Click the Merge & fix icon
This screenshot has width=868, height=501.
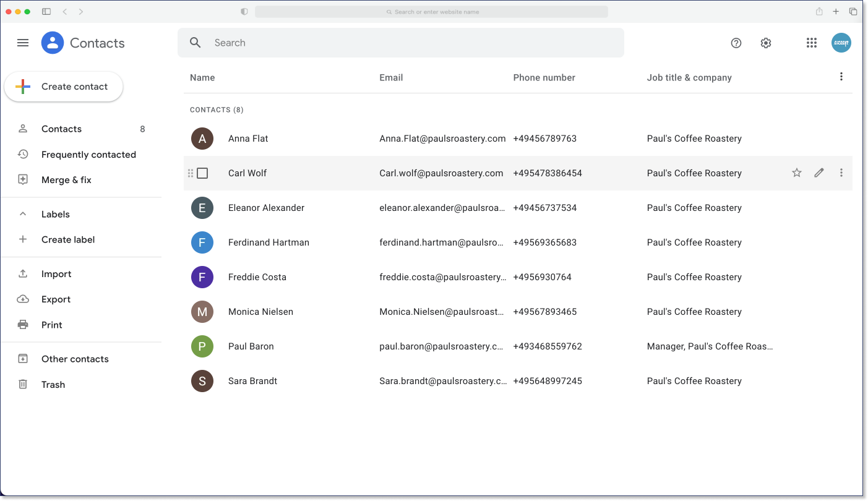pyautogui.click(x=23, y=179)
